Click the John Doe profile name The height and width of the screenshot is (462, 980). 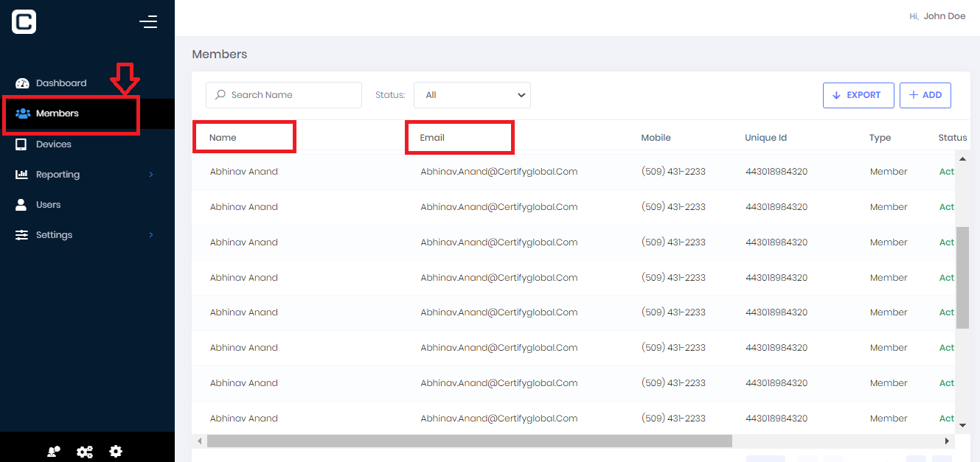[x=944, y=16]
